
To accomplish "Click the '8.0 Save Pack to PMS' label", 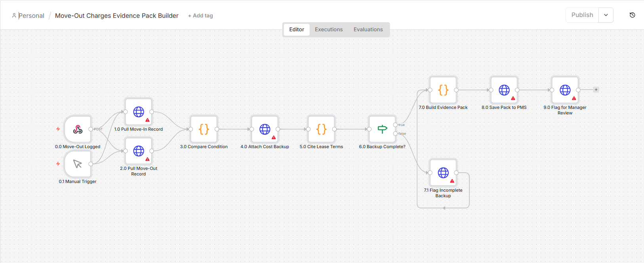I will tap(504, 107).
